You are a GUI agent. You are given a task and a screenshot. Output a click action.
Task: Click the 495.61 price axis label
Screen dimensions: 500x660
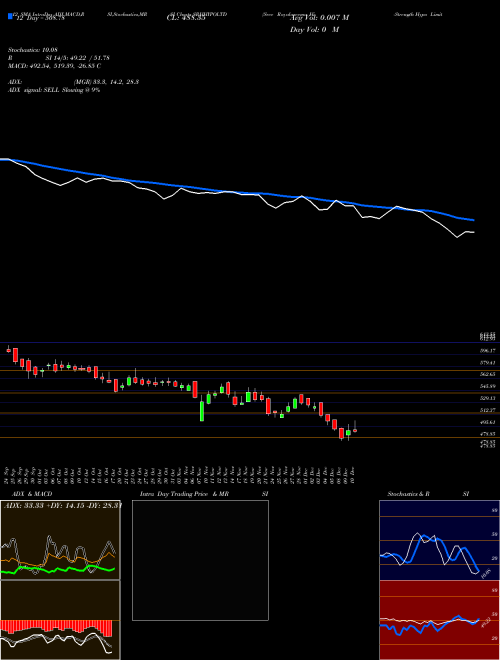pos(488,422)
